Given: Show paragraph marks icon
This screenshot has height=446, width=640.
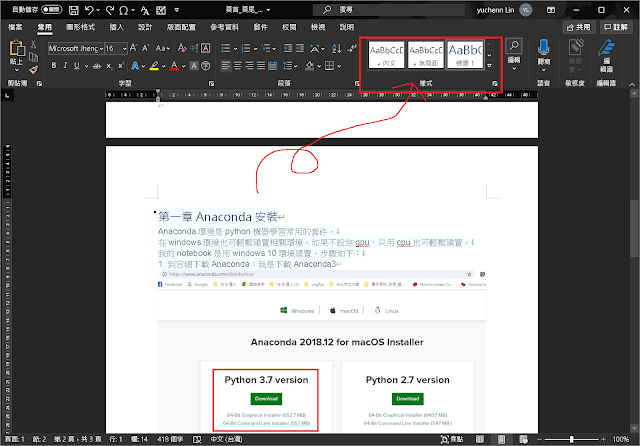Looking at the screenshot, I should pos(352,49).
